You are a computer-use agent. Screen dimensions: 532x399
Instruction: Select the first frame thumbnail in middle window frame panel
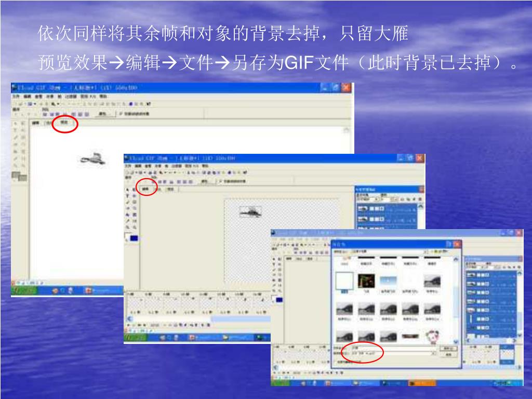[x=136, y=303]
